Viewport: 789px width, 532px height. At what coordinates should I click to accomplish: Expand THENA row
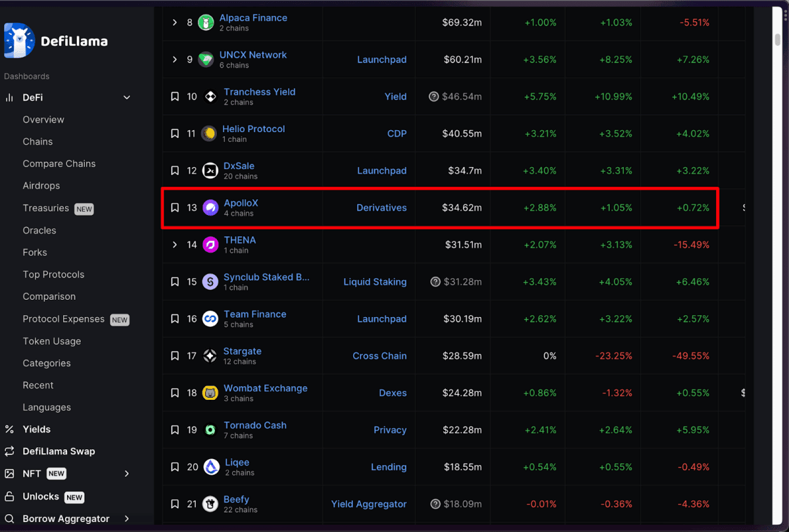175,245
